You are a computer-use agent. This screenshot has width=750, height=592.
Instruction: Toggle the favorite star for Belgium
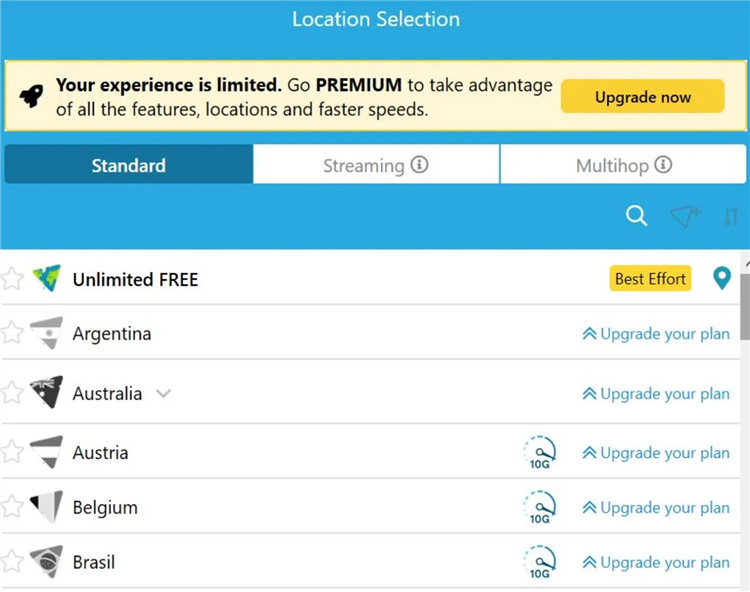coord(11,506)
